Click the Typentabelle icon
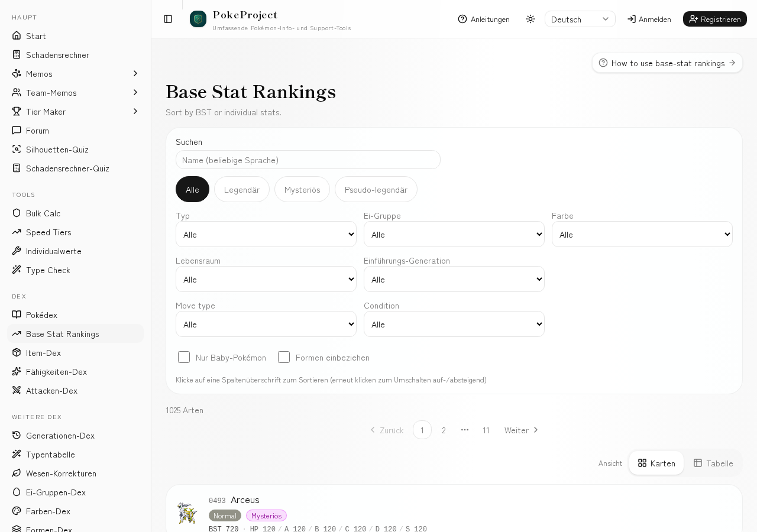The width and height of the screenshot is (757, 532). click(x=17, y=454)
